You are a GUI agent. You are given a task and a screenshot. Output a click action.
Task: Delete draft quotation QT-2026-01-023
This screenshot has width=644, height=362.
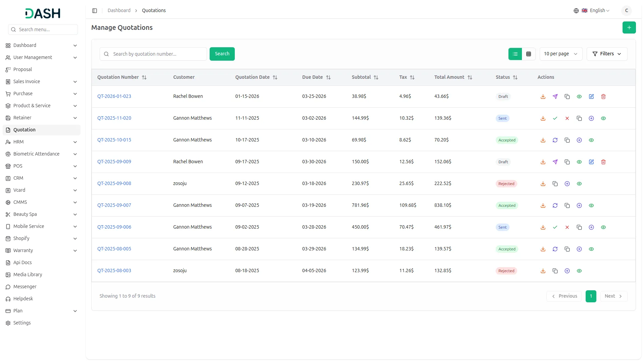pos(603,97)
